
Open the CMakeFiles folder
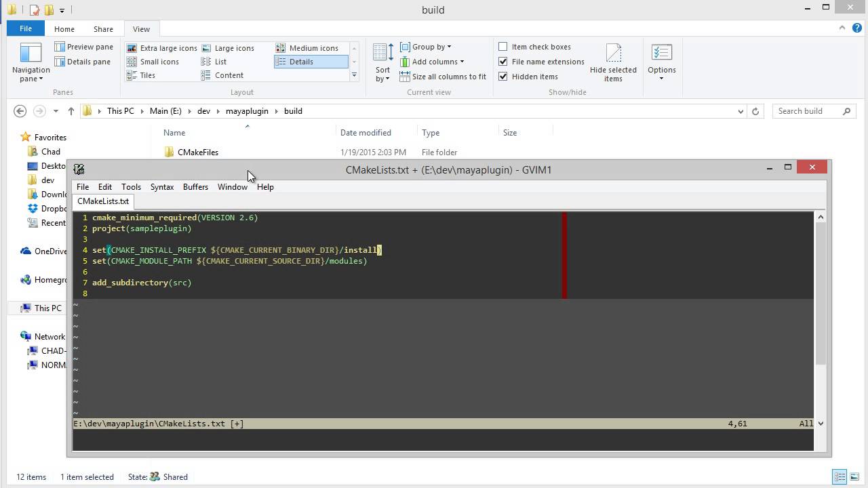coord(197,152)
